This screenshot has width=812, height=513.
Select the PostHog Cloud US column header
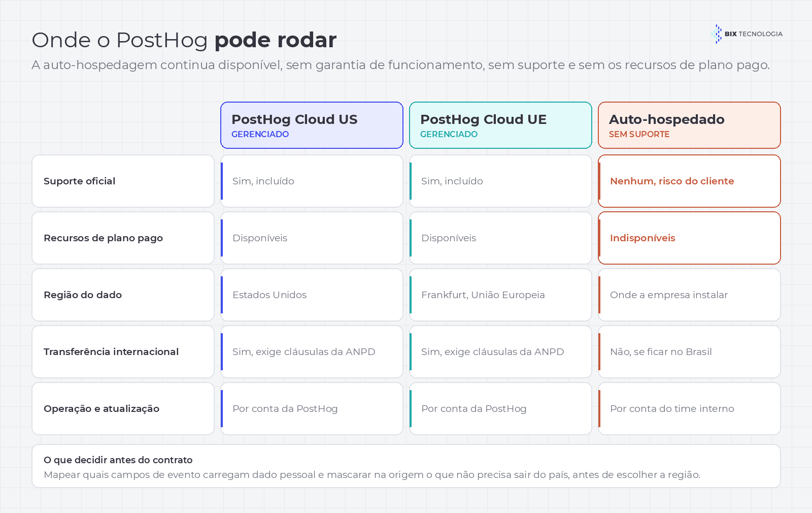pos(312,125)
